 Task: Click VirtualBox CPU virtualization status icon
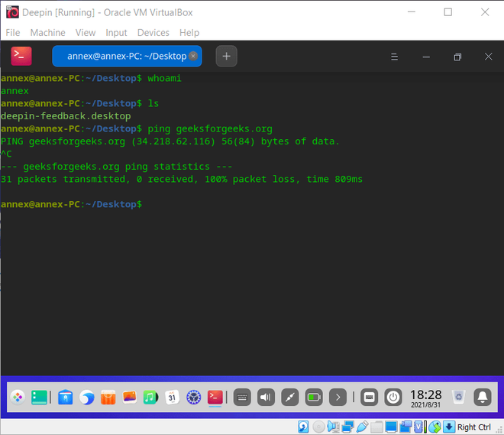[x=420, y=427]
